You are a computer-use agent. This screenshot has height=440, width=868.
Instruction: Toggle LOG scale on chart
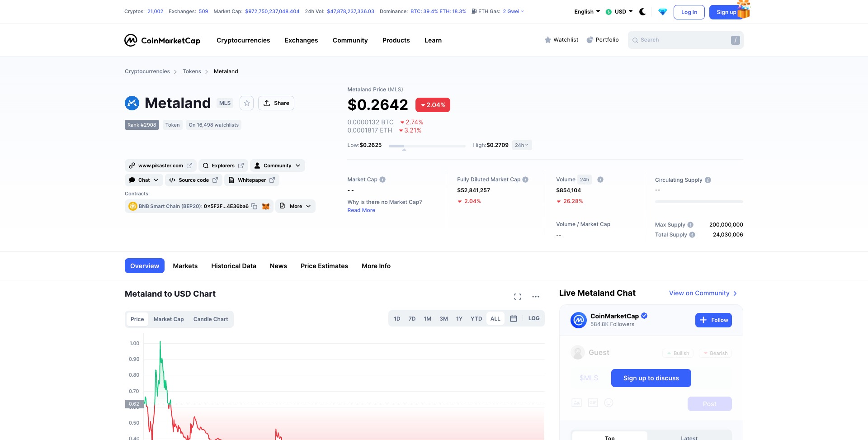tap(534, 318)
